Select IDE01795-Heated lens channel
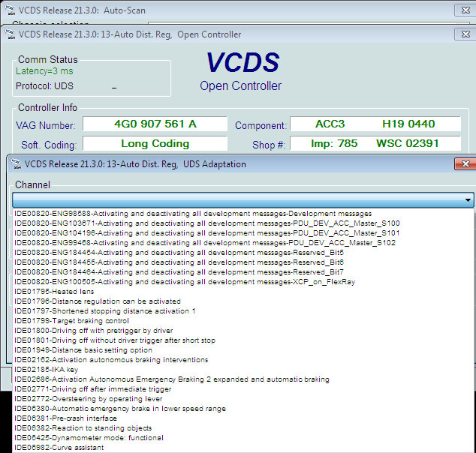This screenshot has height=453, width=476. (243, 292)
